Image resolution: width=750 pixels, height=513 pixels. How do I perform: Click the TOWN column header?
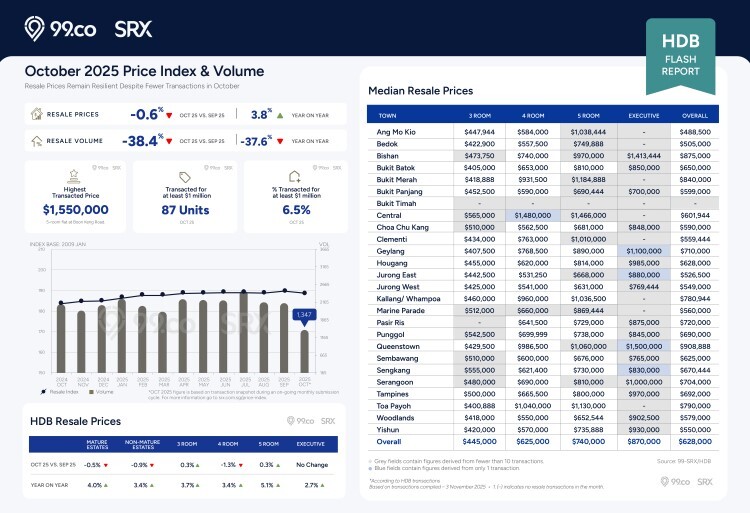(388, 115)
